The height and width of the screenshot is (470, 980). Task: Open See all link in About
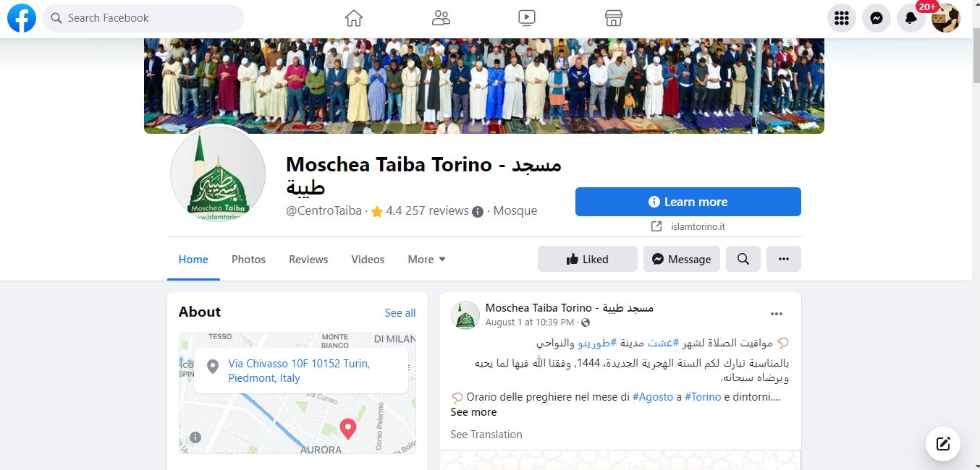(x=400, y=313)
